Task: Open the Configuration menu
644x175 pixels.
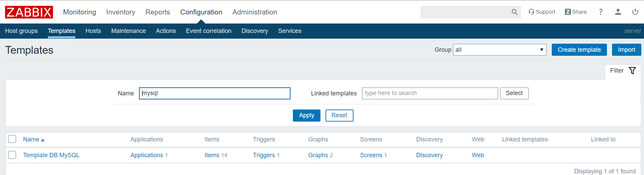Action: [201, 12]
